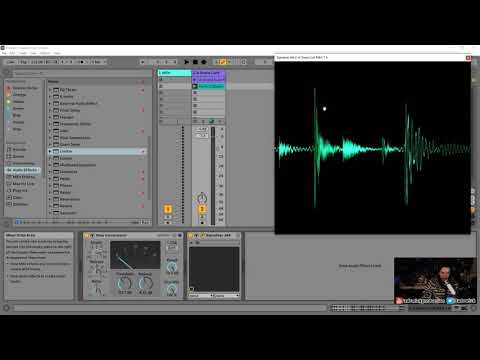This screenshot has width=480, height=360.
Task: Toggle the track 1 activator button
Action: pyautogui.click(x=168, y=209)
